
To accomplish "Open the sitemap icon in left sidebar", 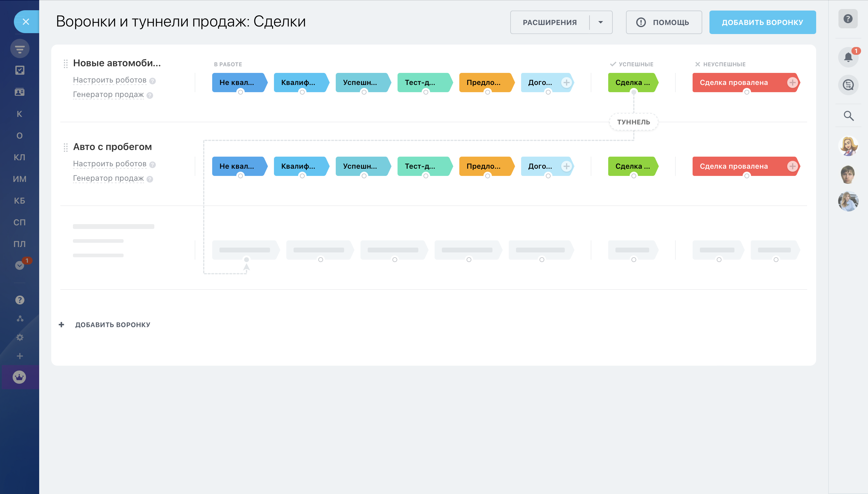I will 20,319.
